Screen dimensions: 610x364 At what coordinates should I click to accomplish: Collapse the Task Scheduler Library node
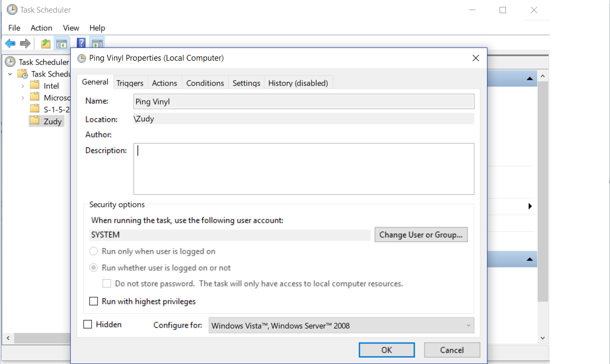10,74
